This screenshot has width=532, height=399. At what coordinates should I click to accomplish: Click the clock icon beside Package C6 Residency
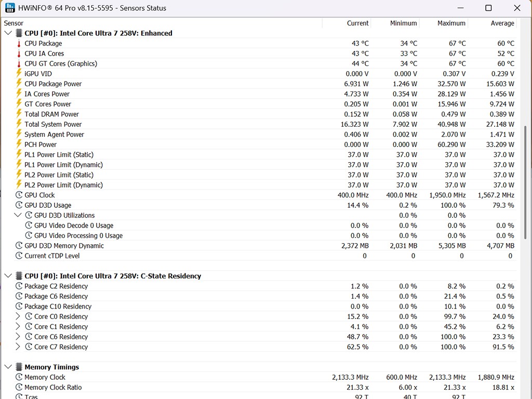point(19,297)
